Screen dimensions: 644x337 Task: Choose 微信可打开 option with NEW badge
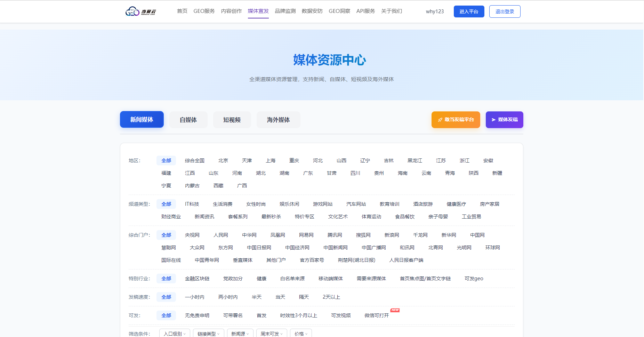377,315
